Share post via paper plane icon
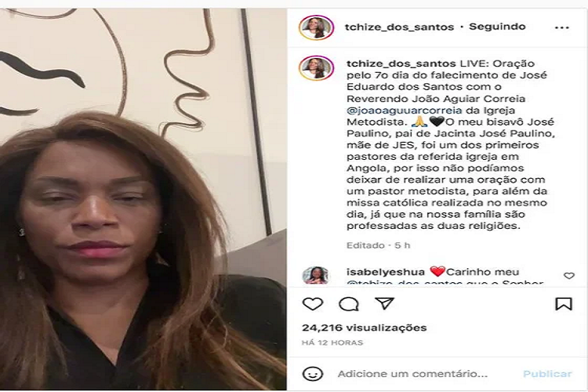Viewport: 588px width, 392px height. tap(384, 303)
